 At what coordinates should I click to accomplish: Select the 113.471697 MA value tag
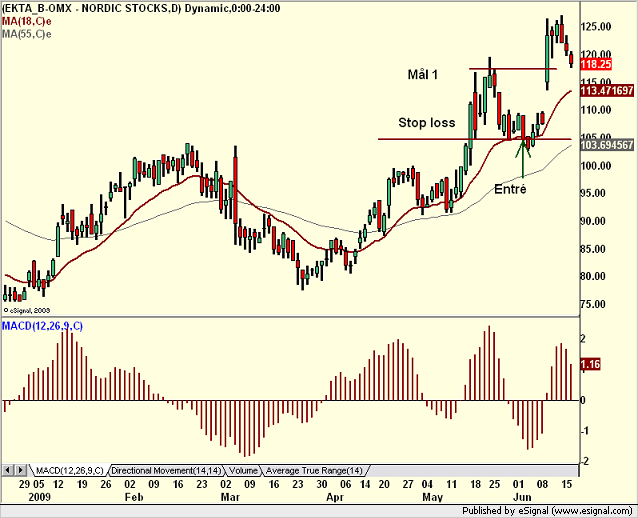[607, 90]
